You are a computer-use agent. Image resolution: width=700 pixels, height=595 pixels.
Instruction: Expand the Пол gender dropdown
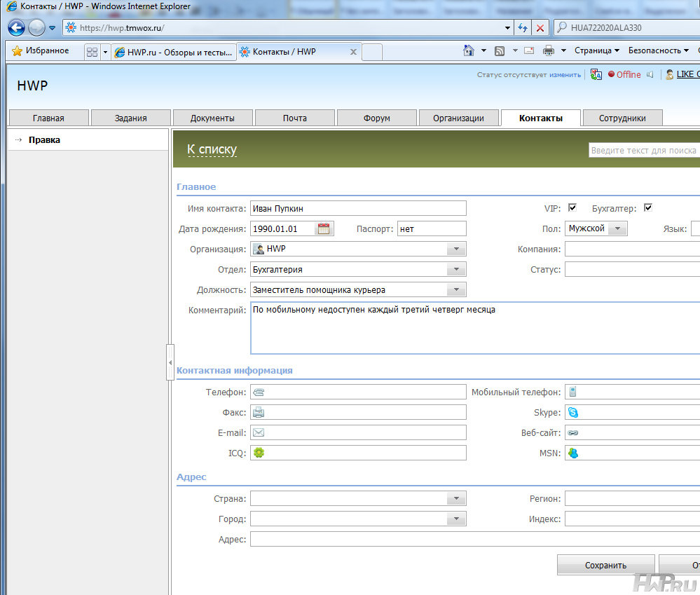pos(617,228)
